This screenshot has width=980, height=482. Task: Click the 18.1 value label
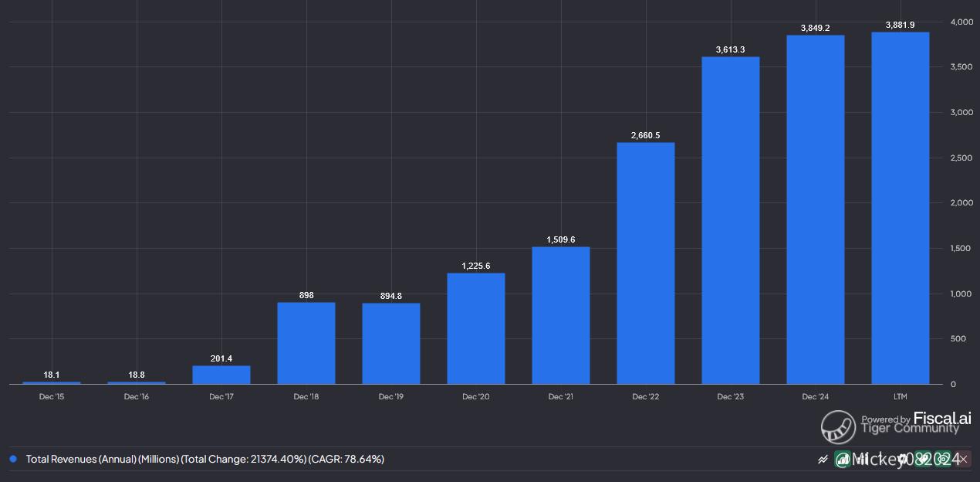pos(52,375)
